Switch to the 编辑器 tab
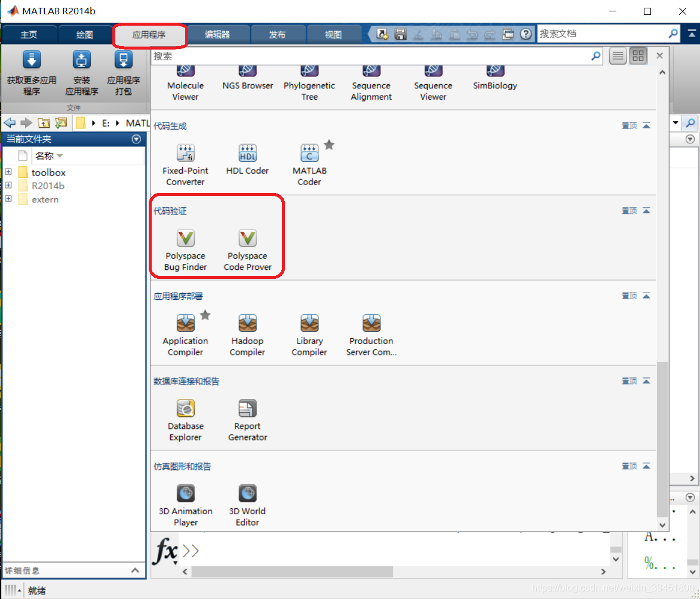This screenshot has width=700, height=599. (x=217, y=35)
